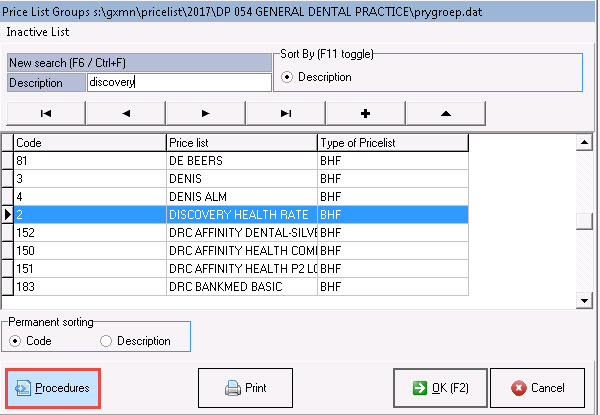Viewport: 600px width, 415px height.
Task: Choose permanent sorting by Description
Action: (x=106, y=341)
